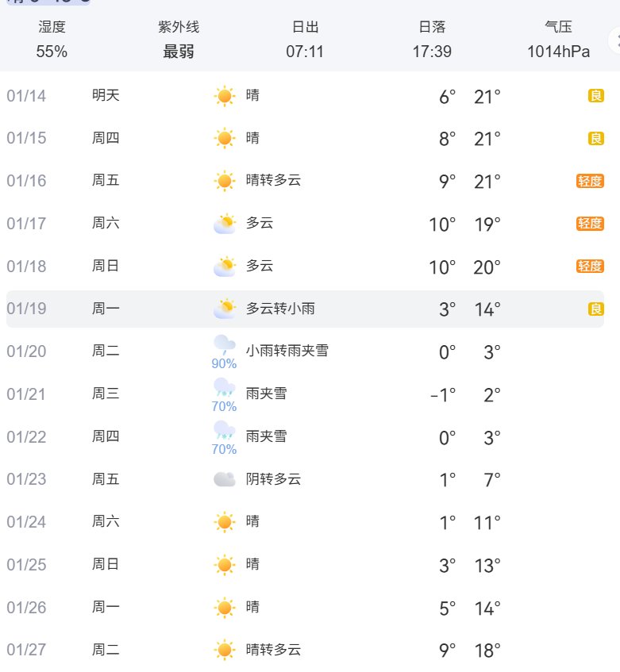
Task: Click the overcast cloud icon for 01/23
Action: (225, 479)
